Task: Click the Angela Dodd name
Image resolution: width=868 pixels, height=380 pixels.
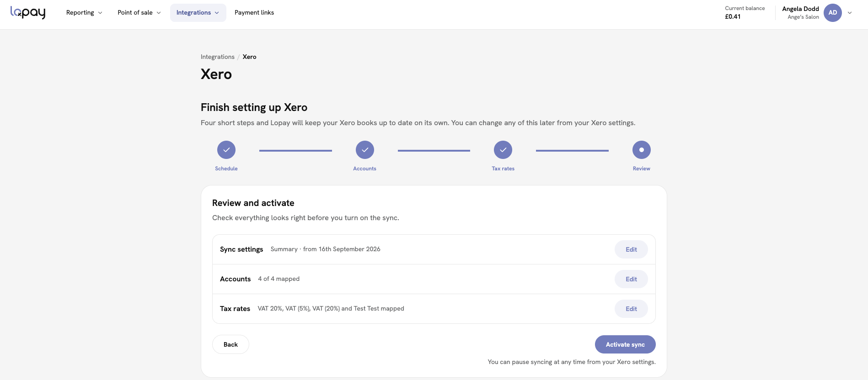Action: (800, 9)
